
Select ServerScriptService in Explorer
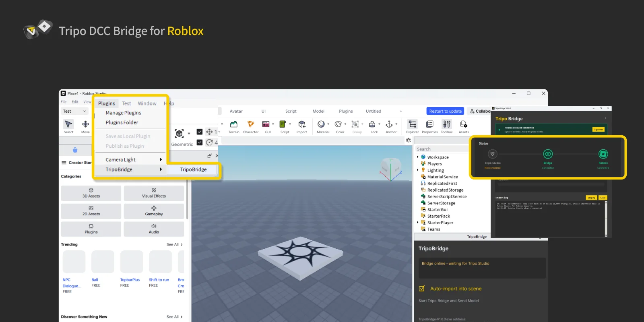(447, 196)
